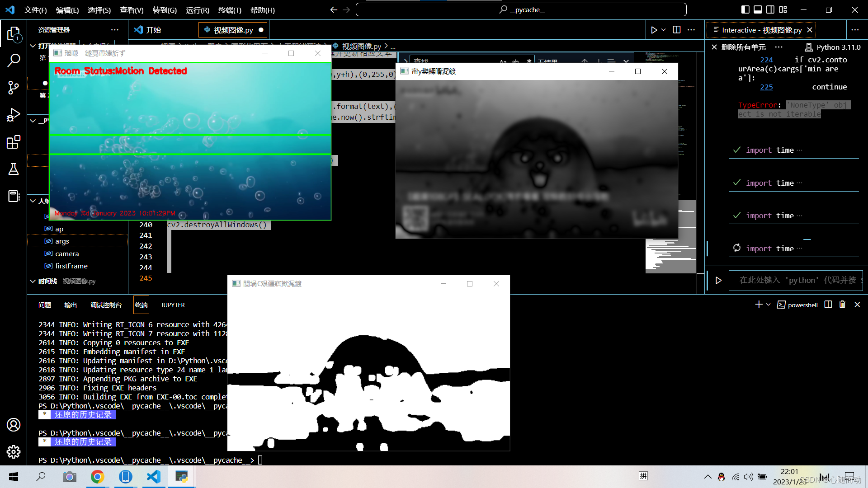Open the run file dropdown arrow
This screenshot has width=868, height=488.
(x=664, y=30)
